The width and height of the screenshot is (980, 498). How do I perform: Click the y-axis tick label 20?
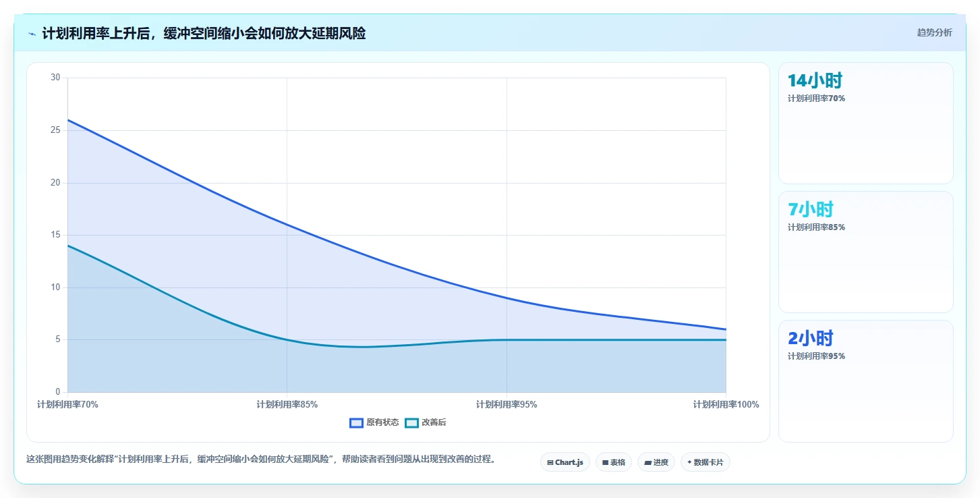[x=55, y=183]
